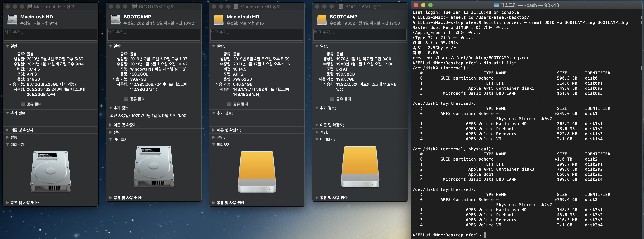
Task: Click the gray BOOTCAMP header drive icon
Action: coord(115,20)
